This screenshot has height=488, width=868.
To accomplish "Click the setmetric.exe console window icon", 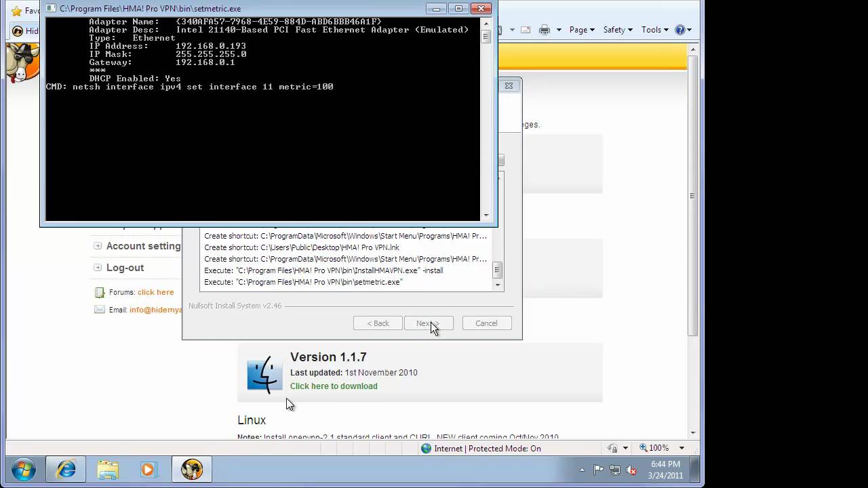I will click(x=51, y=9).
